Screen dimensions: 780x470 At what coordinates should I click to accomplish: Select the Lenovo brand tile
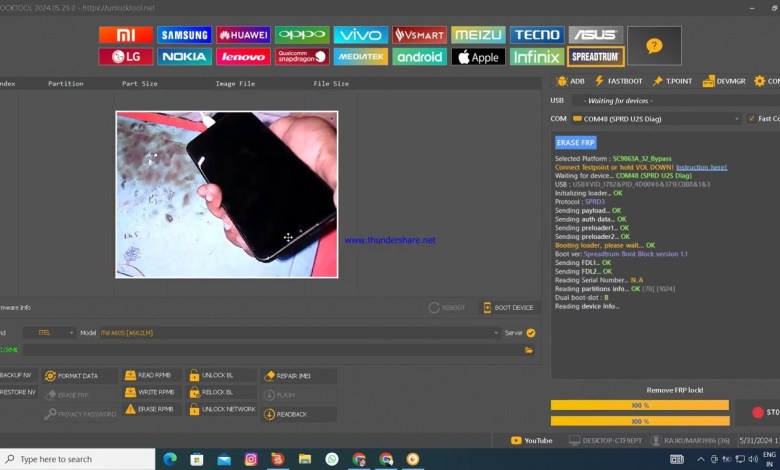pyautogui.click(x=243, y=57)
